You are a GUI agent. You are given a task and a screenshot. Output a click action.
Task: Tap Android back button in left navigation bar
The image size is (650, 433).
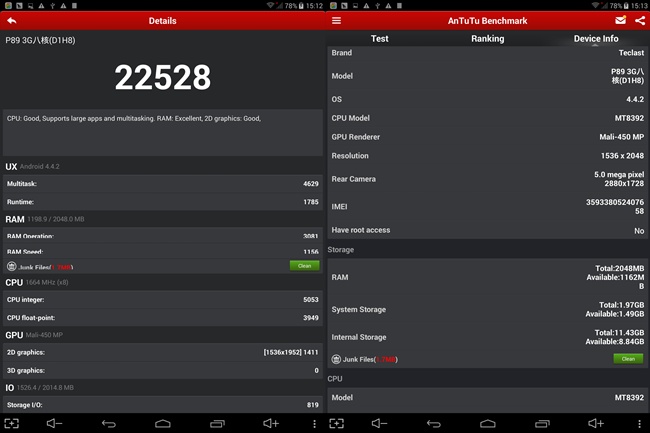click(x=109, y=423)
